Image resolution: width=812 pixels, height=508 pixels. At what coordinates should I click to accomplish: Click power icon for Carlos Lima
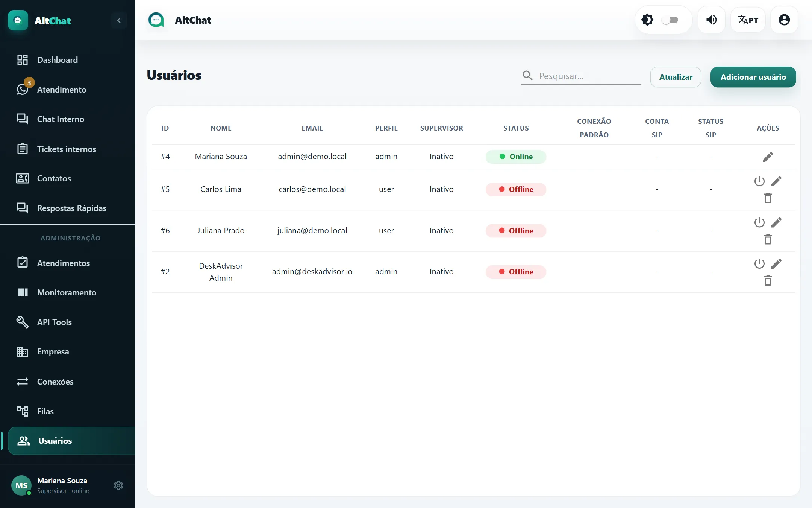[x=759, y=181]
